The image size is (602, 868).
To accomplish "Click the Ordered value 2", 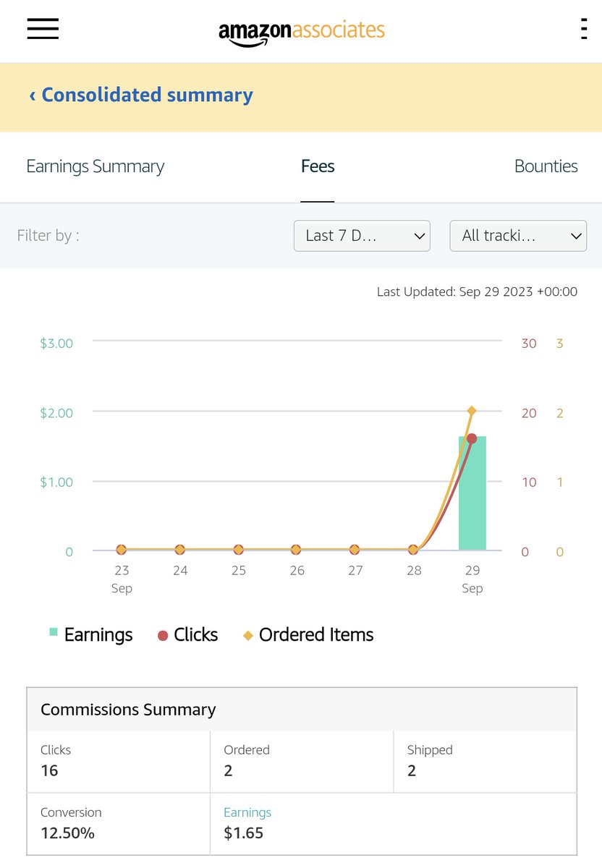I will [229, 770].
